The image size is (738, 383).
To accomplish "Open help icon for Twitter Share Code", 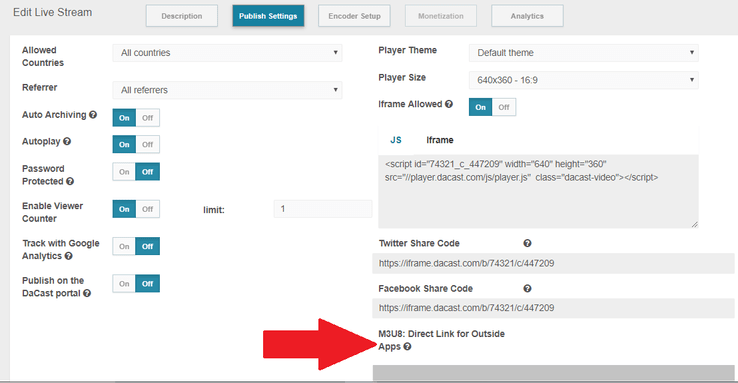I will (527, 243).
